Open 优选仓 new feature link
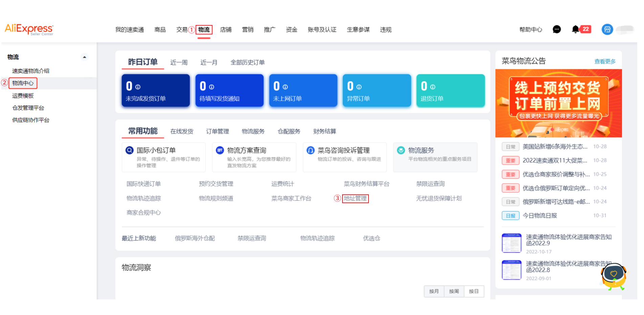Viewport: 644px width, 315px height. [x=372, y=238]
